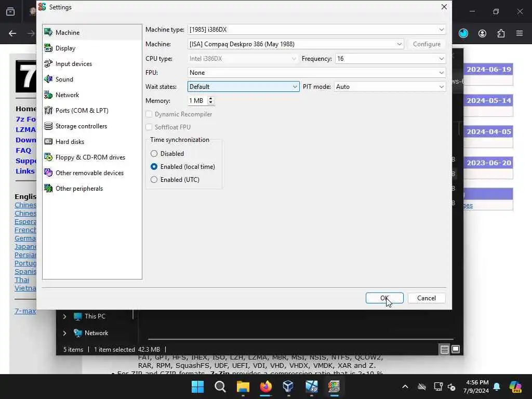Click the Memory value field
The image size is (532, 399).
tap(197, 101)
